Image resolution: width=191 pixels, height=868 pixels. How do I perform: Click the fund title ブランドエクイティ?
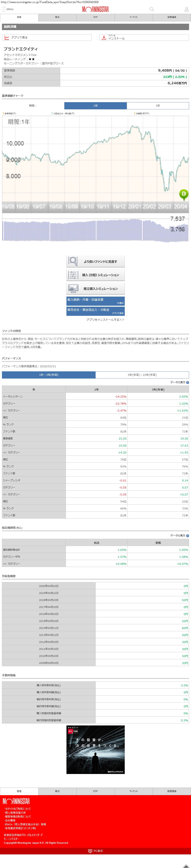click(x=21, y=49)
